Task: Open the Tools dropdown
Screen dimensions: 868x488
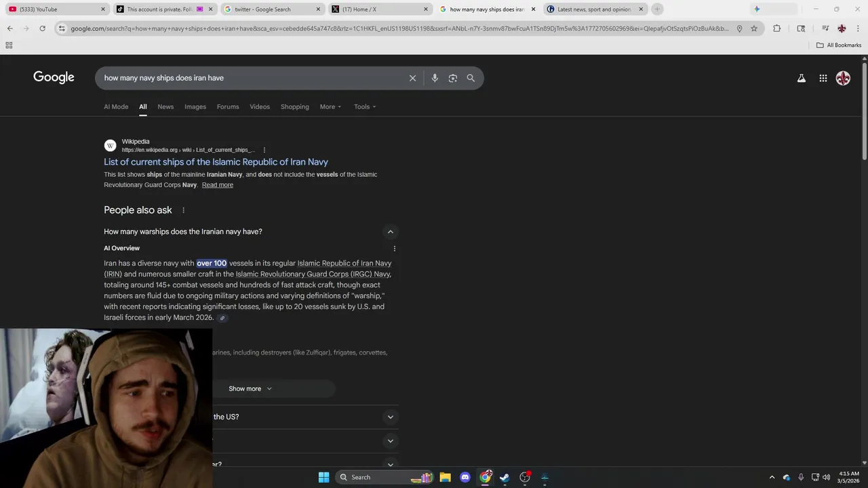Action: click(365, 107)
